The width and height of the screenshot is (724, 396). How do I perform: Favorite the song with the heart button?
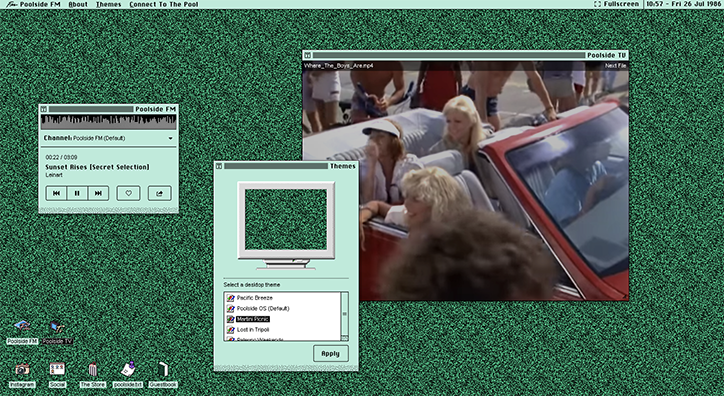tap(128, 193)
